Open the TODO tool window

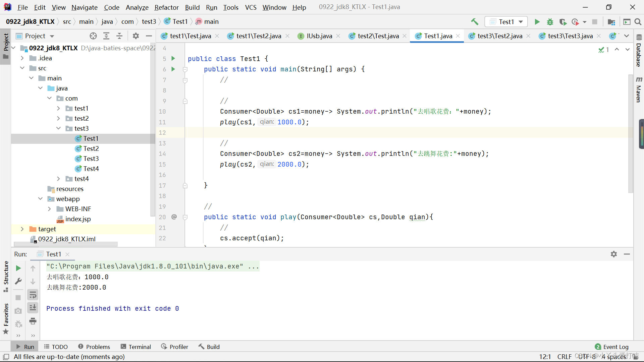56,347
